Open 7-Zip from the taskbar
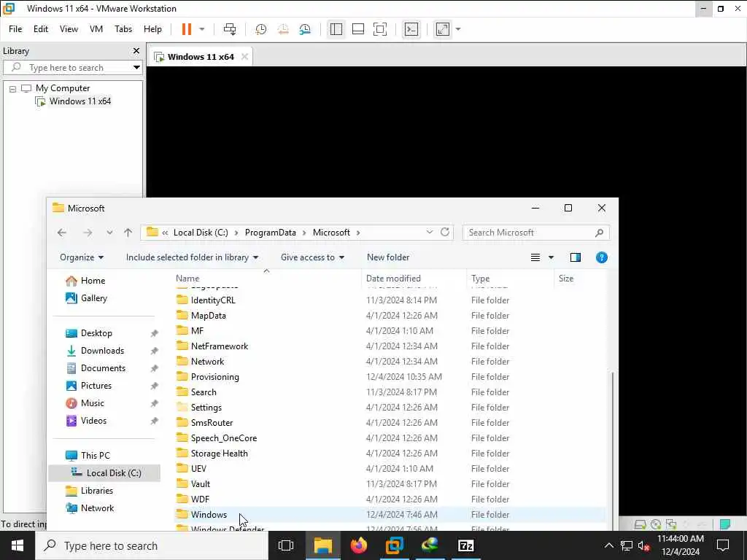The image size is (747, 560). [x=465, y=545]
